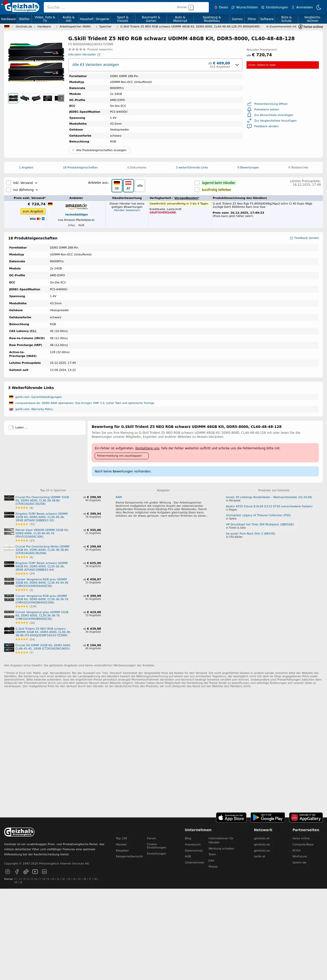Show next product thumbnails with arrow
This screenshot has width=327, height=980.
tap(62, 98)
